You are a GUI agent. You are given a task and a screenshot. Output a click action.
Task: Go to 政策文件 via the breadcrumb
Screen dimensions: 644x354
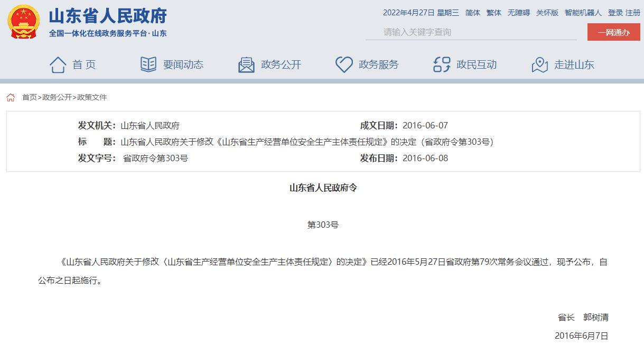pos(91,97)
